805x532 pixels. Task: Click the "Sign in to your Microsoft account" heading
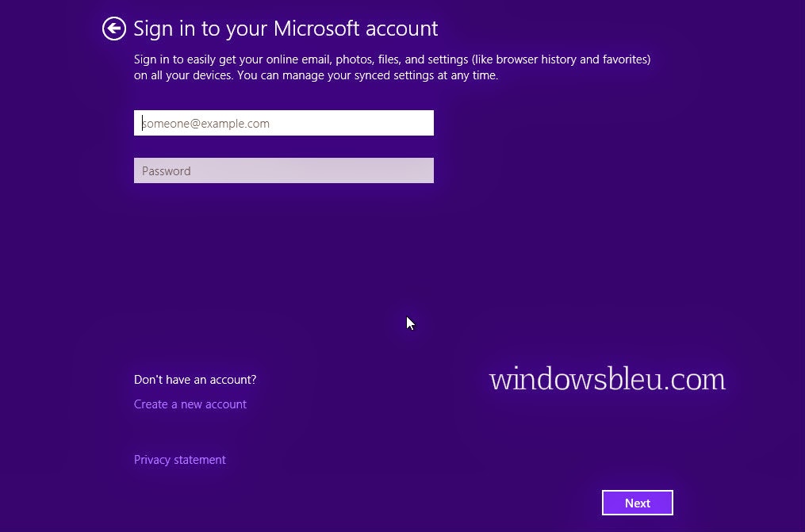pyautogui.click(x=286, y=29)
